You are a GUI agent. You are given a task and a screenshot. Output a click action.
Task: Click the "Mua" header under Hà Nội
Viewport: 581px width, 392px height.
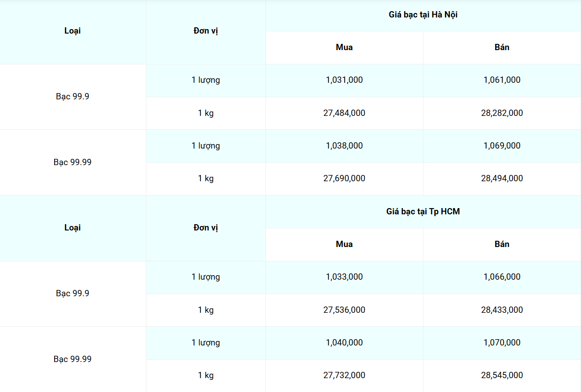tap(344, 47)
